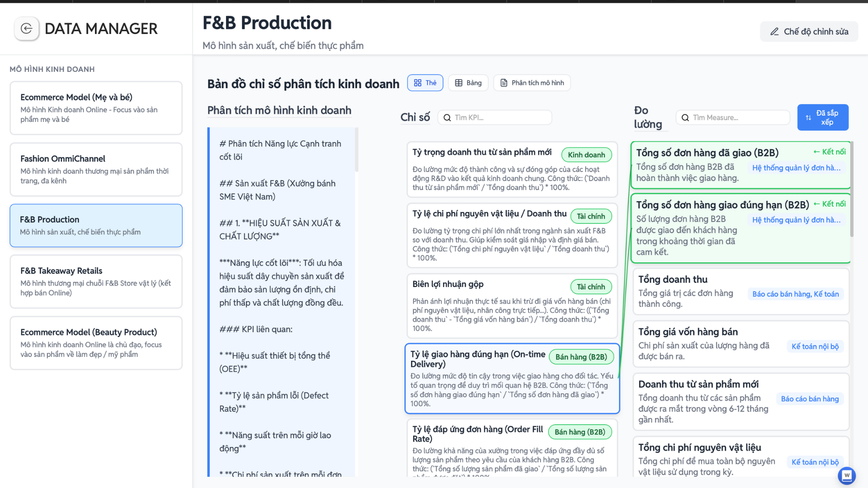Click the back arrow icon beside DATA MANAGER
868x488 pixels.
27,29
